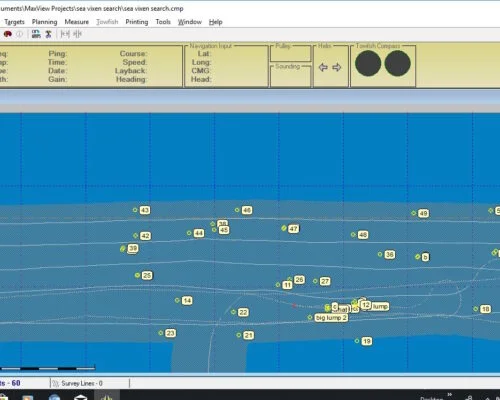Open the Help menu
This screenshot has width=500, height=400.
click(x=216, y=22)
